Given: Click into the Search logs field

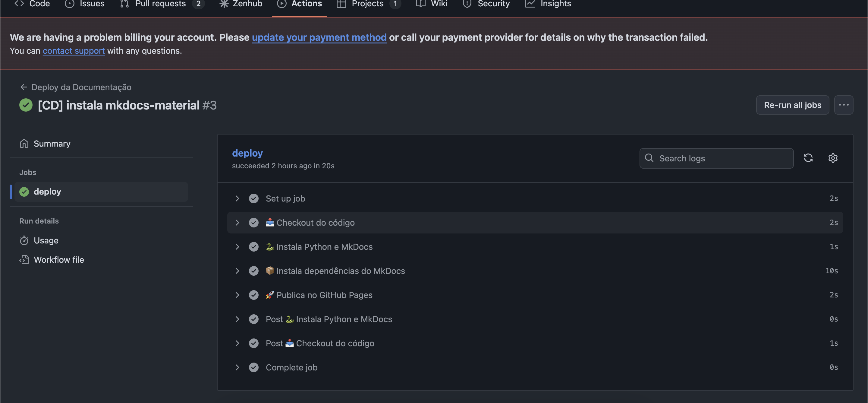Looking at the screenshot, I should [716, 158].
